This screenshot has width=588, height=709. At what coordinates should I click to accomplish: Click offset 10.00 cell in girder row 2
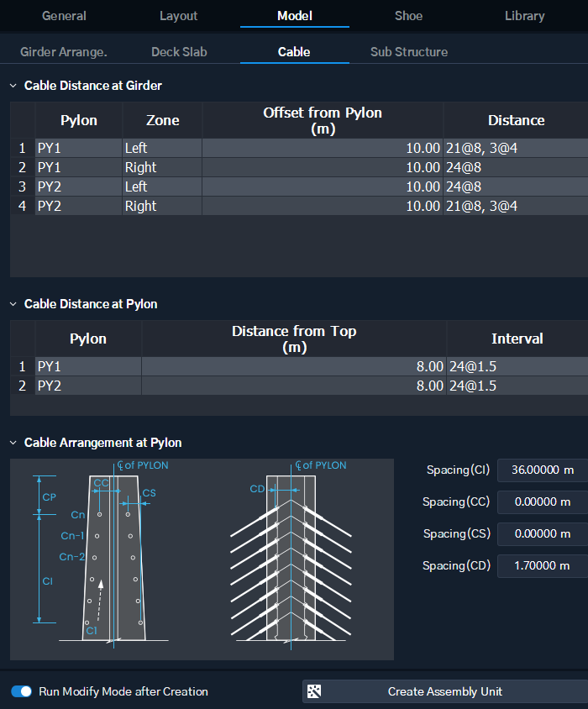(x=323, y=167)
